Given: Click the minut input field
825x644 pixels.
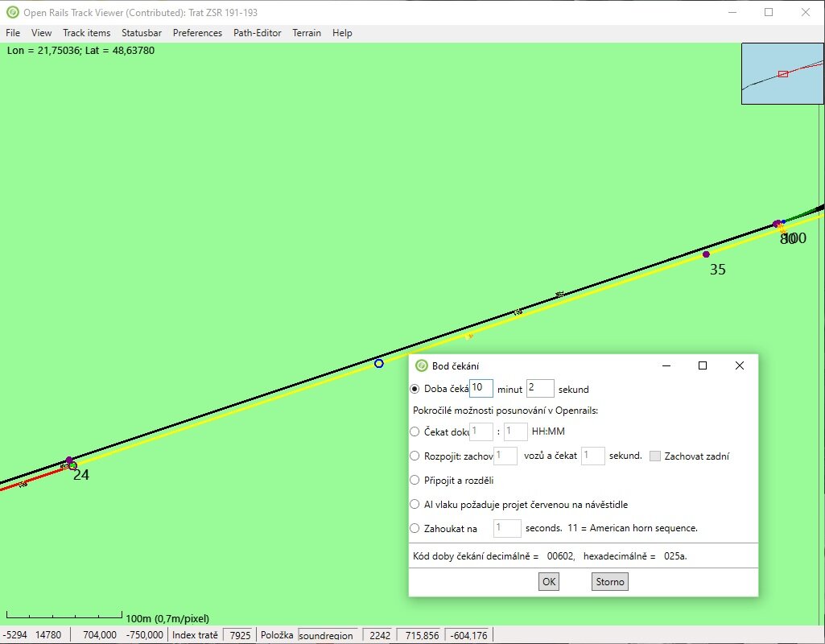Looking at the screenshot, I should [x=481, y=388].
